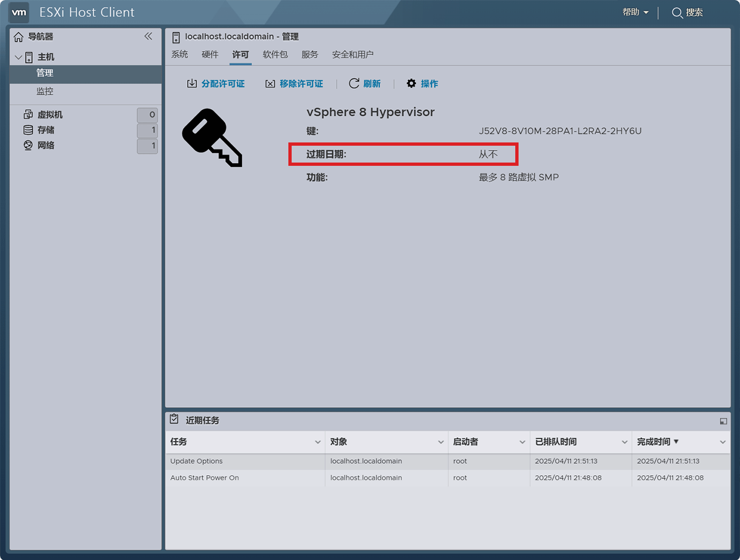Click the host icon next to localhost.localdomain

tap(176, 36)
